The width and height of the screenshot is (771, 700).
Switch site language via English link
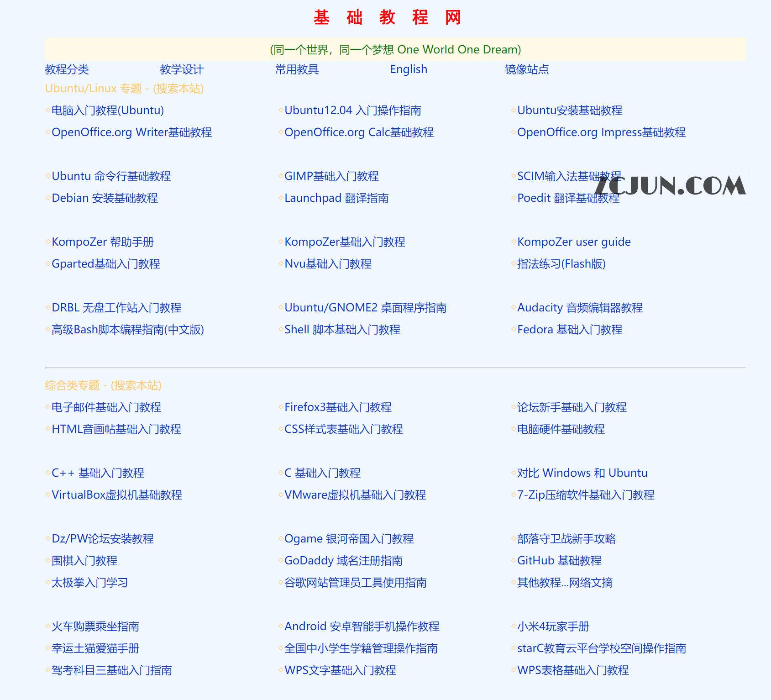coord(408,69)
